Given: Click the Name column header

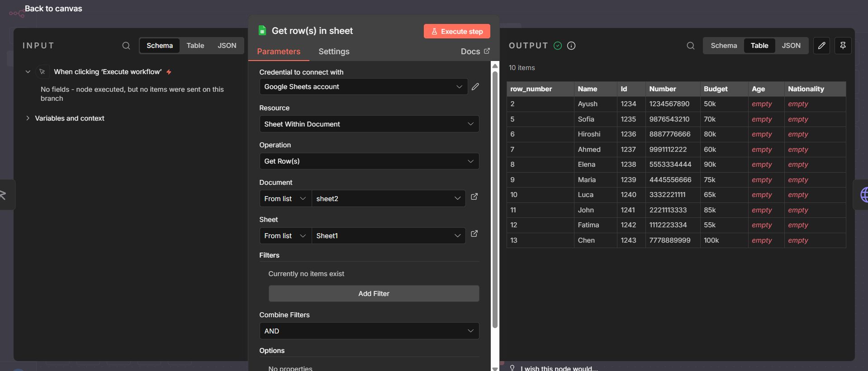Looking at the screenshot, I should [x=596, y=89].
